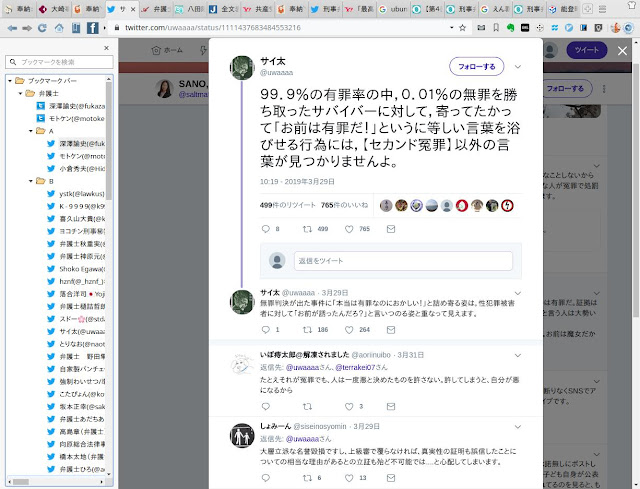Click the Evernote elephant extension icon
The height and width of the screenshot is (489, 640).
[x=510, y=28]
